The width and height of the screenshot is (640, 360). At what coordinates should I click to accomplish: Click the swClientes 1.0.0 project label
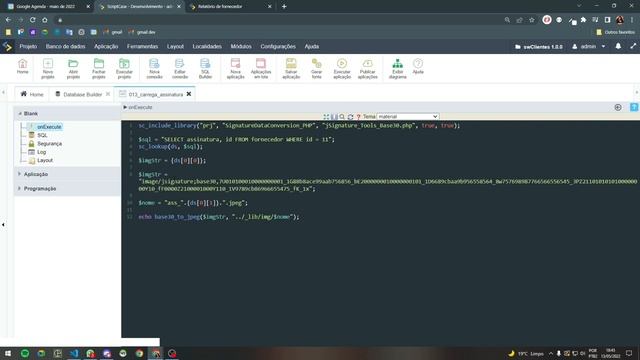(539, 47)
